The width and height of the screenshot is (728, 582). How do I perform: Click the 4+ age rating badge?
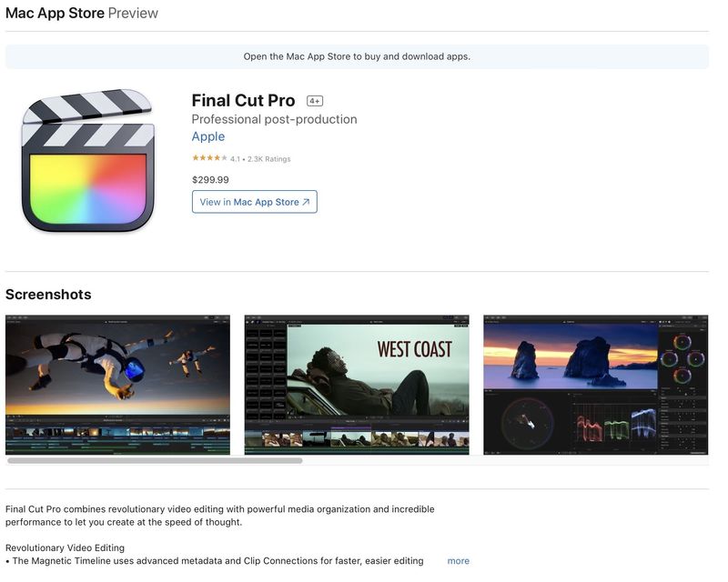point(315,101)
